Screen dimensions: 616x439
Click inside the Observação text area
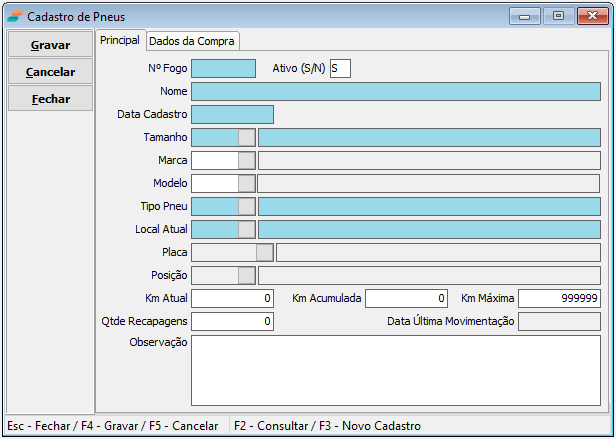[x=395, y=370]
